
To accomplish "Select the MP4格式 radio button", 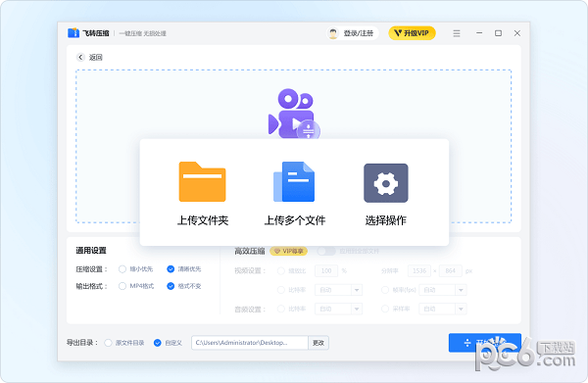I will pos(122,286).
